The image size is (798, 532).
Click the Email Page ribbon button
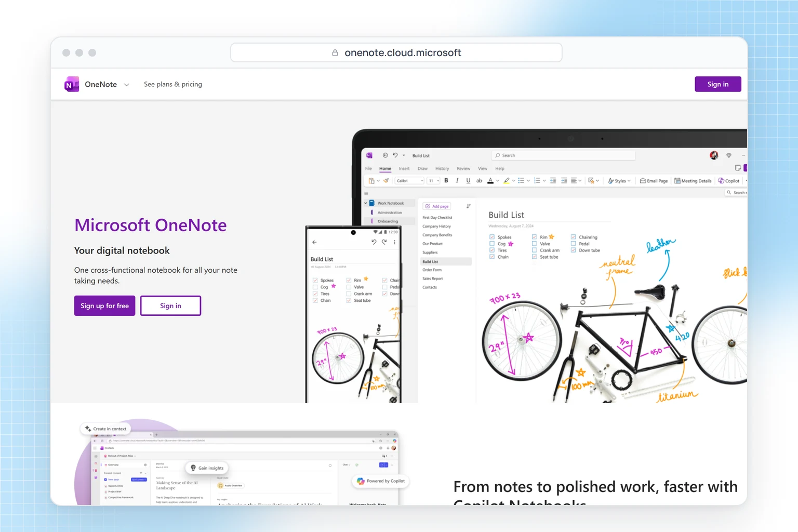coord(654,181)
